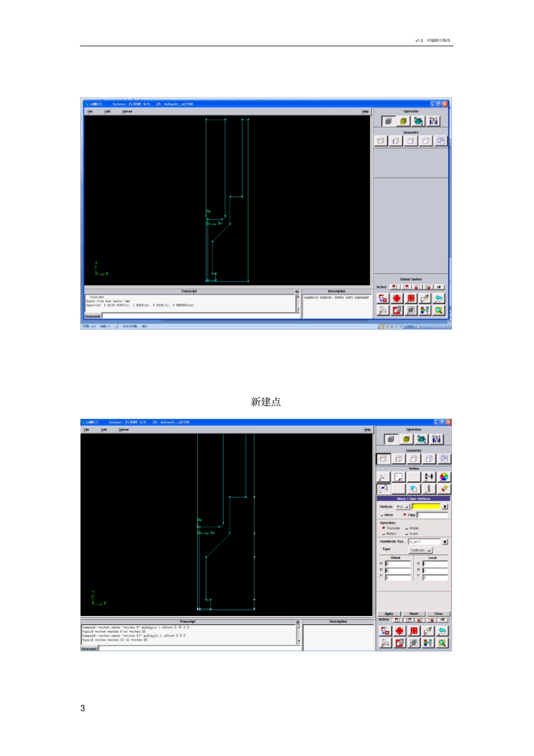Click the Word zoom slider below upper screenshot
This screenshot has width=534, height=756.
(x=433, y=327)
